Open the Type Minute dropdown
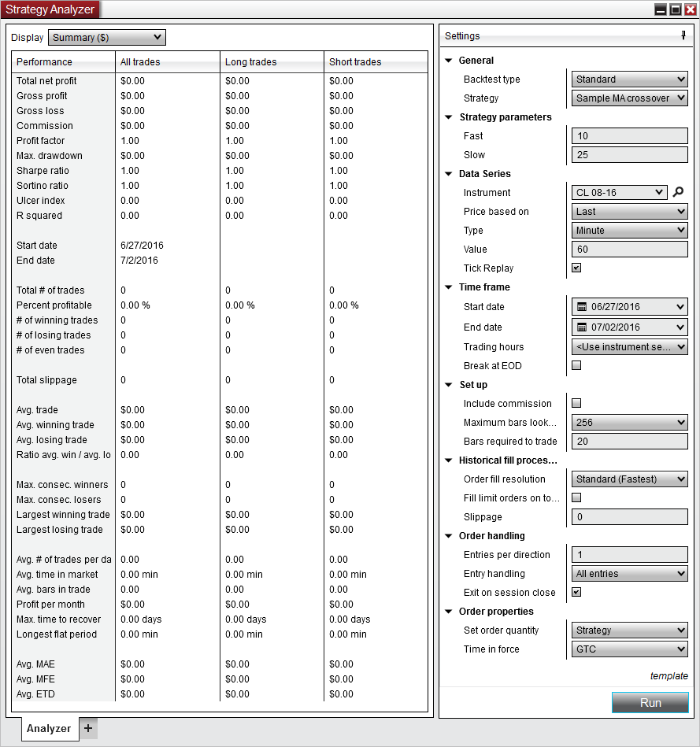This screenshot has width=700, height=747. pyautogui.click(x=629, y=231)
